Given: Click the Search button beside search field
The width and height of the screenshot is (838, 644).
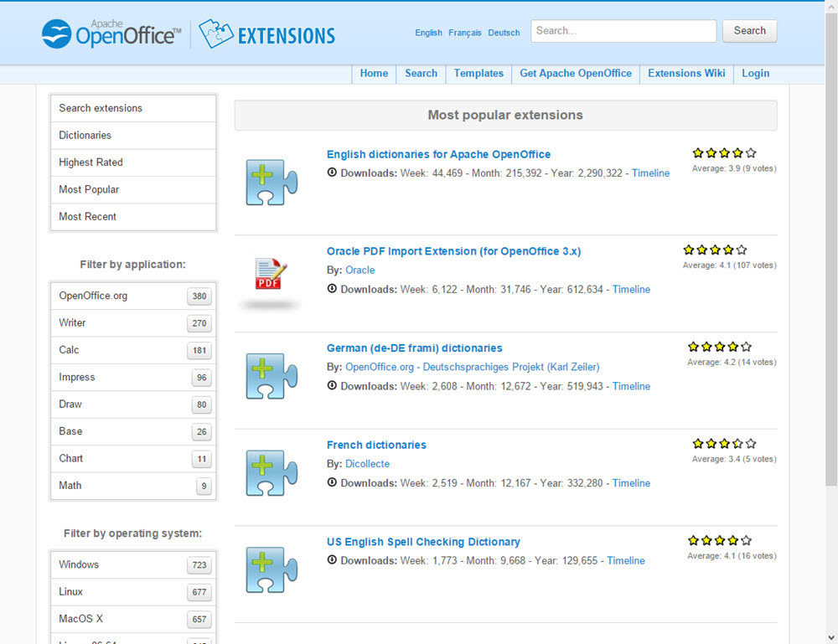Looking at the screenshot, I should click(x=749, y=31).
